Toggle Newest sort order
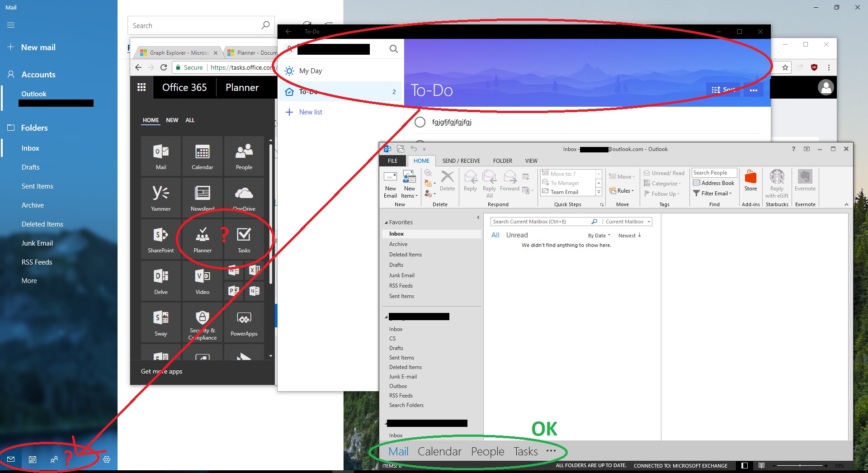 click(630, 236)
